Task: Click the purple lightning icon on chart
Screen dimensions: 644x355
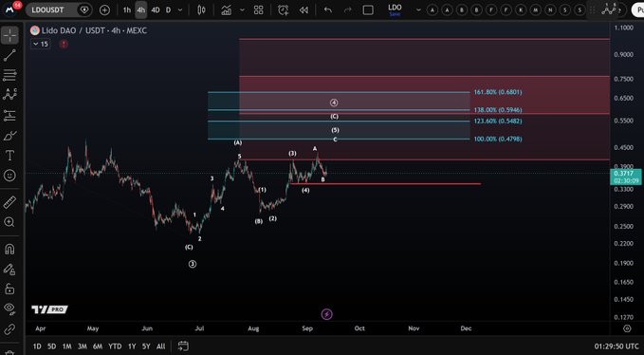Action: (x=326, y=314)
